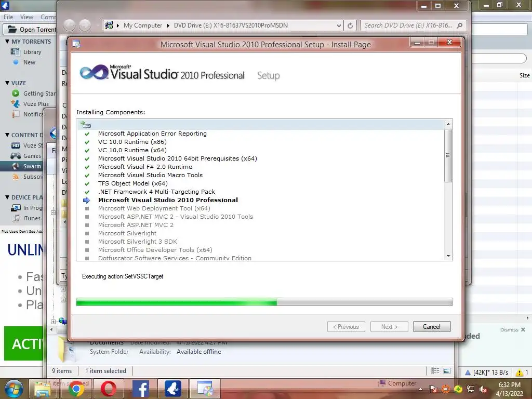Click the disabled Next button
The height and width of the screenshot is (399, 532).
(x=389, y=326)
